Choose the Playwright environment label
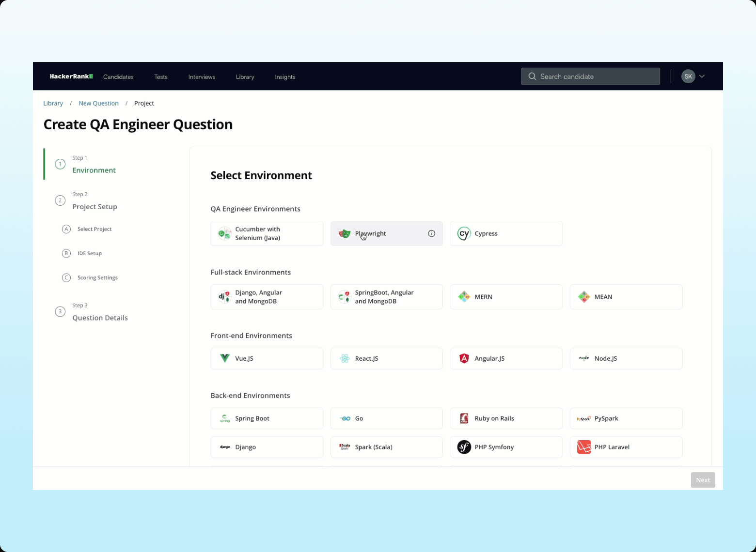This screenshot has width=756, height=552. [371, 233]
